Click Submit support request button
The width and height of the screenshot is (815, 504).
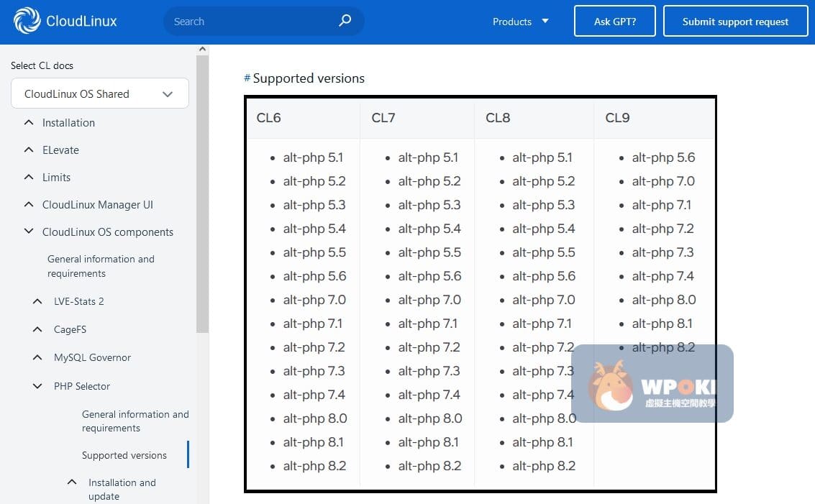tap(735, 22)
